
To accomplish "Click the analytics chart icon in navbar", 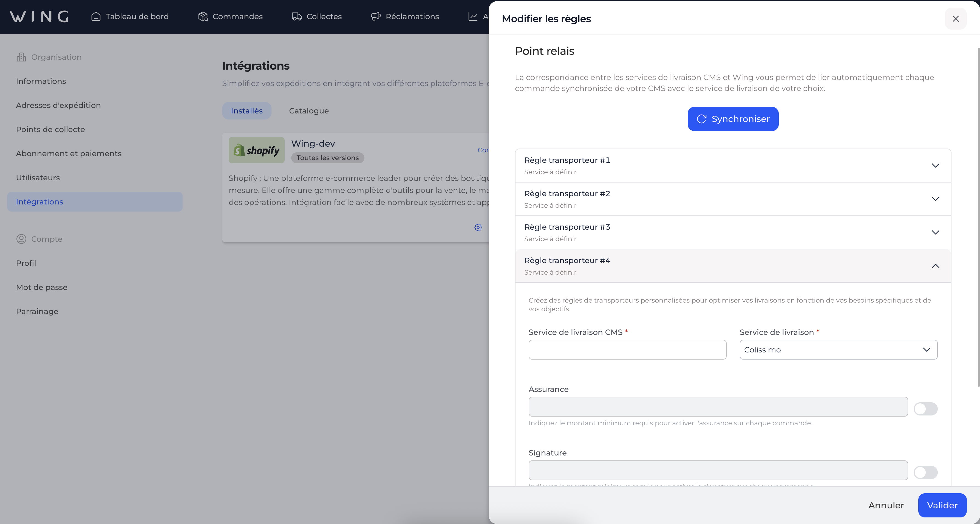I will pos(473,16).
